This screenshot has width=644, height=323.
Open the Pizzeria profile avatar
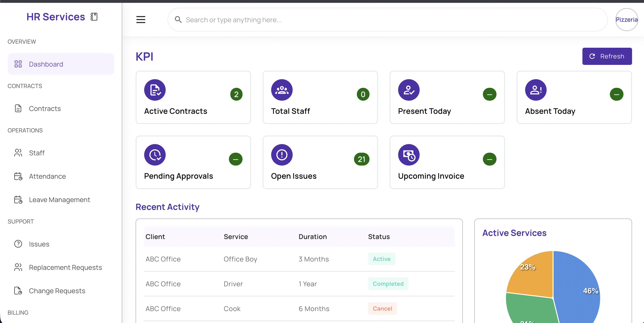tap(627, 20)
